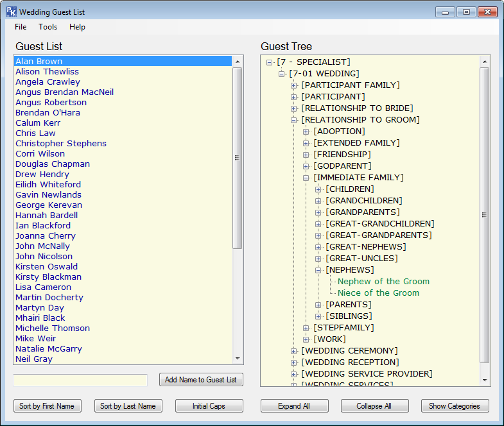The image size is (504, 426).
Task: Click the Add Name to Guest List button
Action: 201,380
